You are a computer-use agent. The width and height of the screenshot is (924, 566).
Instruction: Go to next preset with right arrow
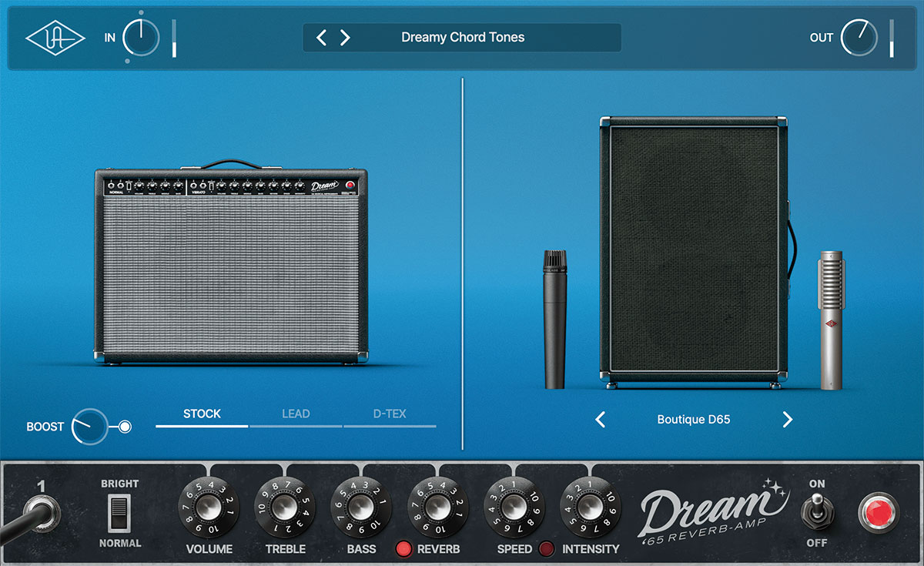click(x=345, y=37)
